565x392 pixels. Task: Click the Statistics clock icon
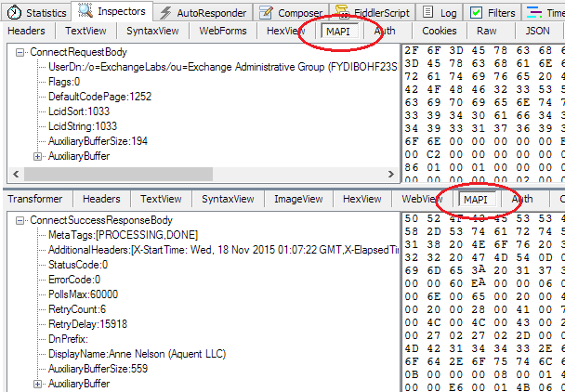pos(15,13)
